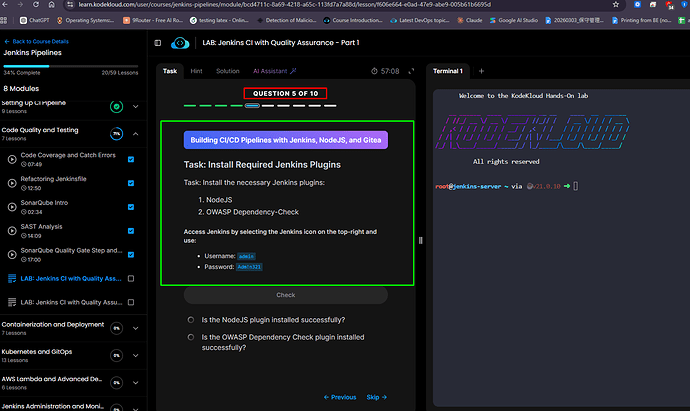Viewport: 690px width, 411px height.
Task: Click the Building CI/CD Pipelines banner
Action: click(x=286, y=140)
